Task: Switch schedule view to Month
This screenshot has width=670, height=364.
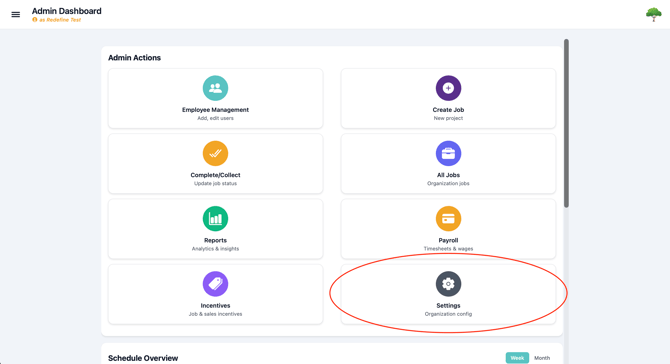Action: click(542, 358)
